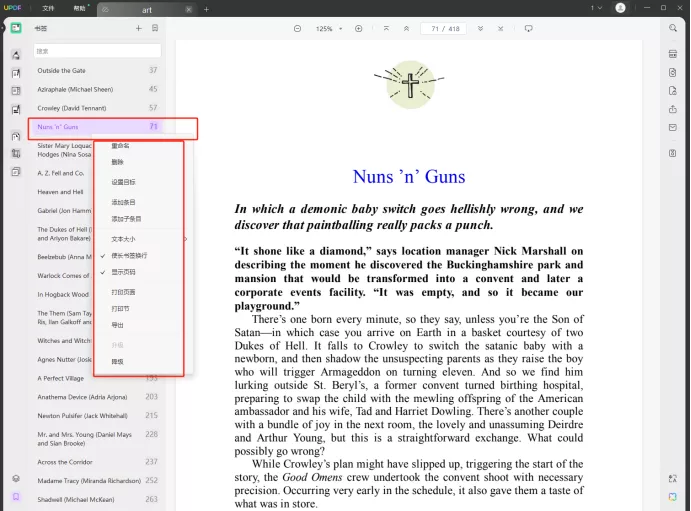Open the 'A. Z. Fell and Co.' bookmark
This screenshot has width=691, height=511.
[x=61, y=173]
